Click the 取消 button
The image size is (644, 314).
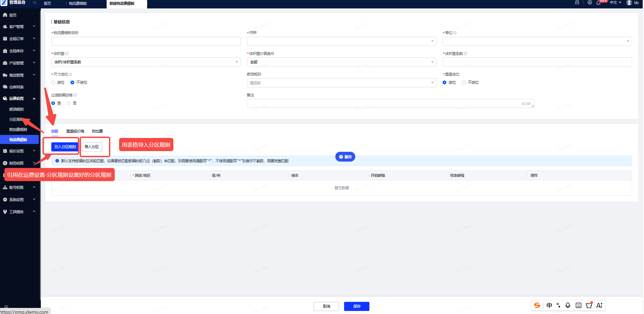tap(326, 306)
